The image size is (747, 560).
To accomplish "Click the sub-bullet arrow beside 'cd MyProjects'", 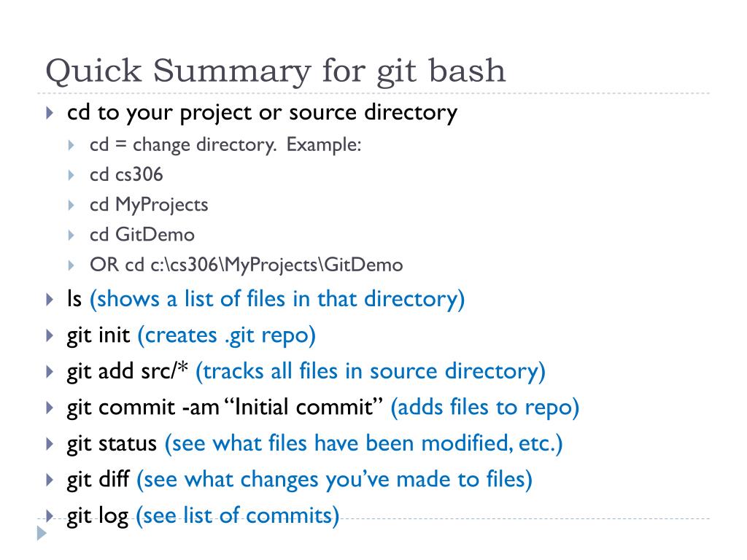I will [71, 205].
